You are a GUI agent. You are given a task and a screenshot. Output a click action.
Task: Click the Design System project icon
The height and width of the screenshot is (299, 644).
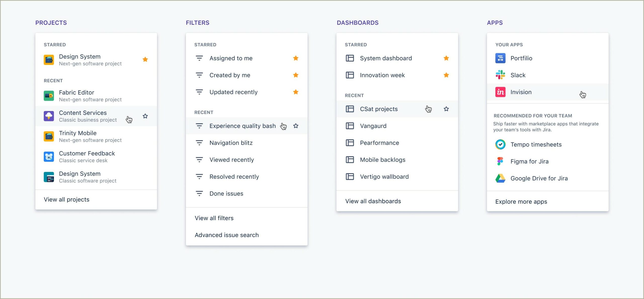tap(49, 60)
